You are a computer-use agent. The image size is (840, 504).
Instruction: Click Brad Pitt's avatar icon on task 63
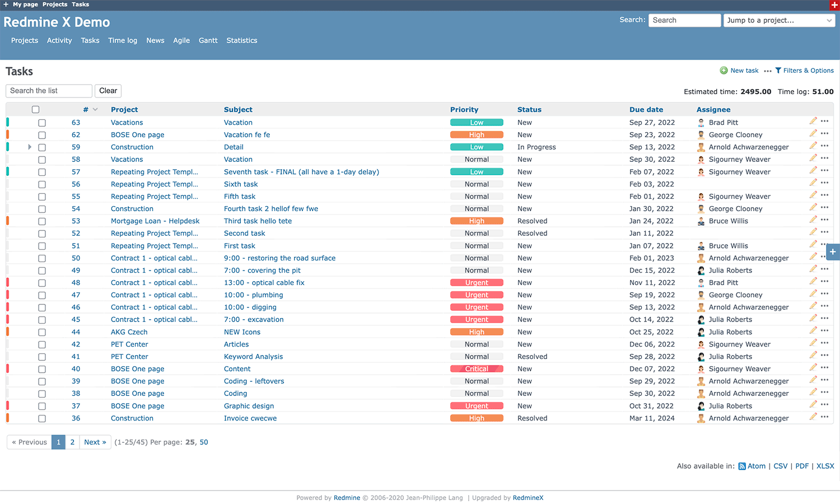click(x=701, y=122)
